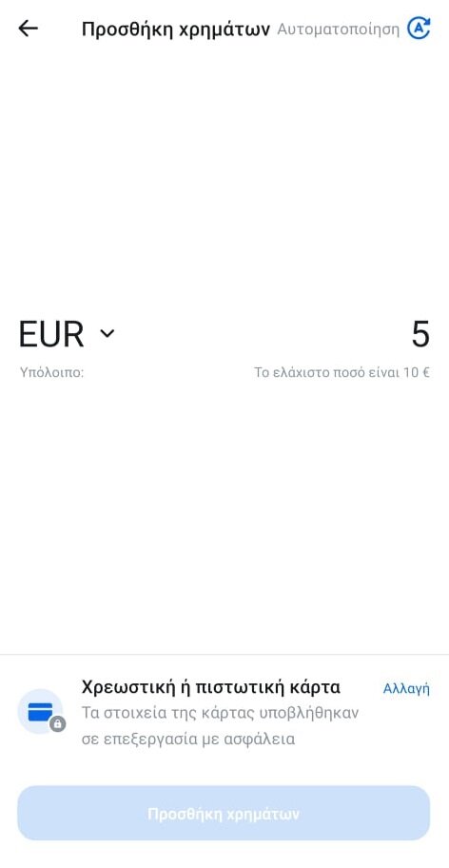
Task: Tap the empty area above the amount
Action: click(x=224, y=177)
